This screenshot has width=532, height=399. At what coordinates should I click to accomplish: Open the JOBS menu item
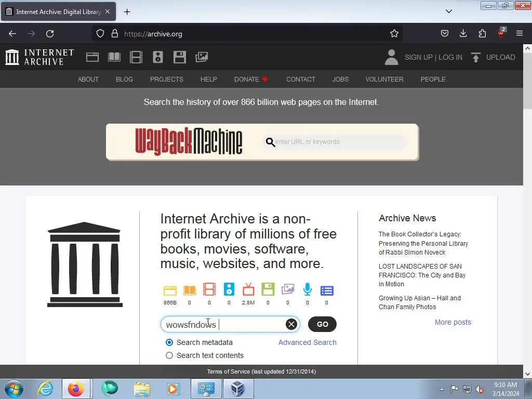[340, 79]
